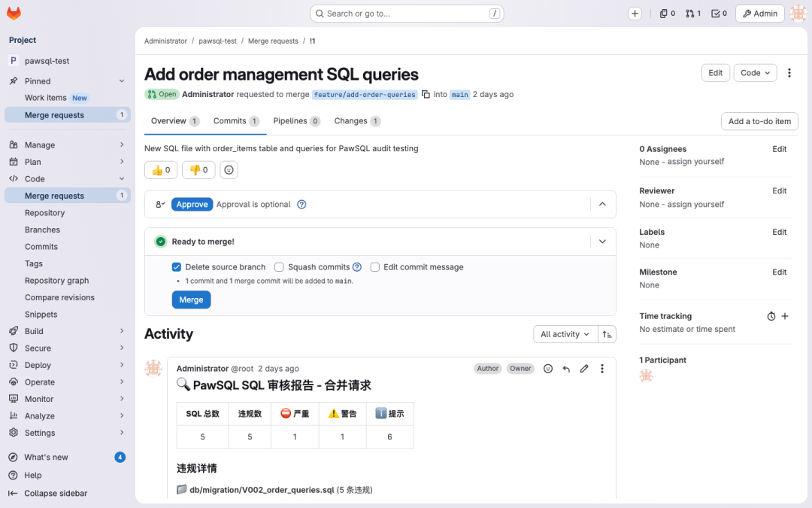
Task: Click pawsql-test breadcrumb link
Action: pyautogui.click(x=217, y=41)
